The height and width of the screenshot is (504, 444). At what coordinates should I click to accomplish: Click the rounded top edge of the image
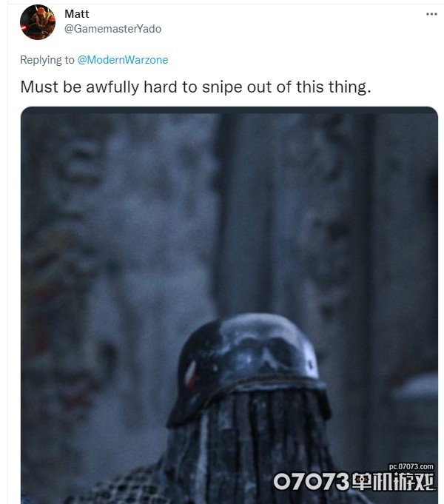229,110
